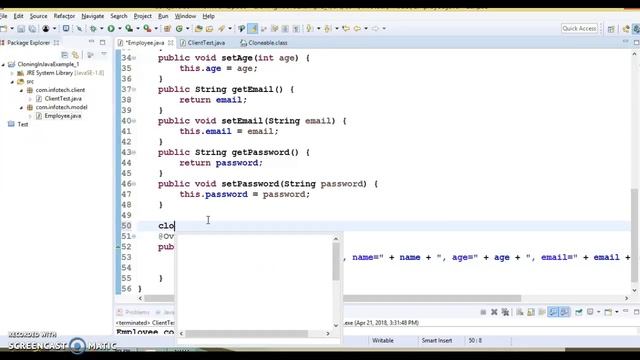
Task: Toggle Show Console When Standard Error Changes
Action: (564, 312)
